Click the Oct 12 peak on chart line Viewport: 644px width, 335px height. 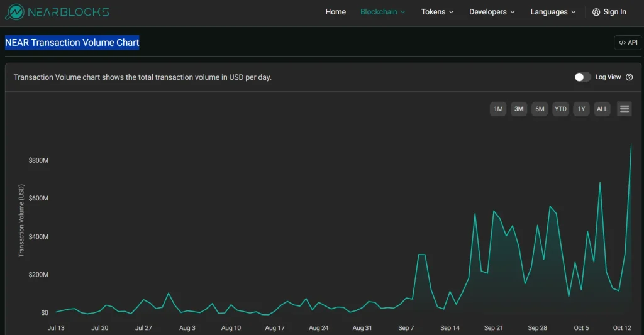pyautogui.click(x=631, y=145)
